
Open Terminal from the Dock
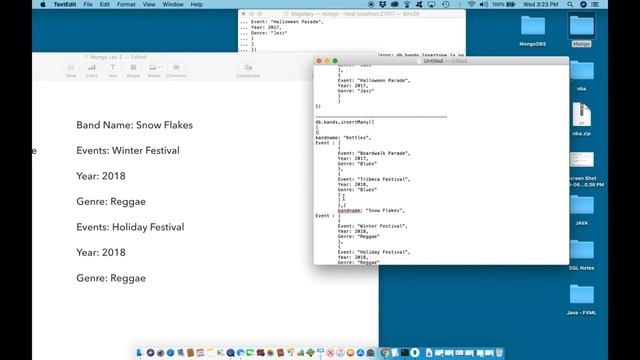pyautogui.click(x=405, y=353)
